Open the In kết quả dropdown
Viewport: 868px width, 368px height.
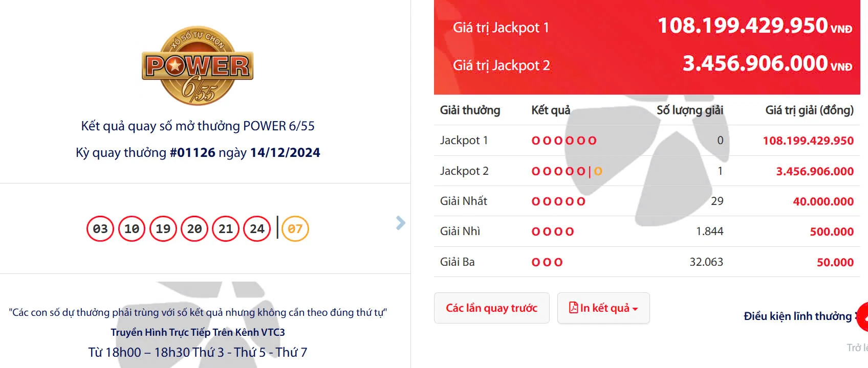point(603,308)
